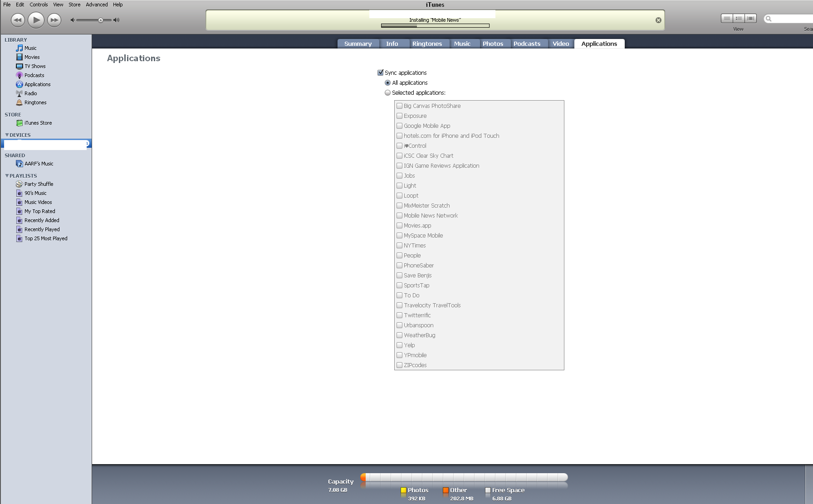This screenshot has height=504, width=813.
Task: Click the search field
Action: pyautogui.click(x=789, y=19)
